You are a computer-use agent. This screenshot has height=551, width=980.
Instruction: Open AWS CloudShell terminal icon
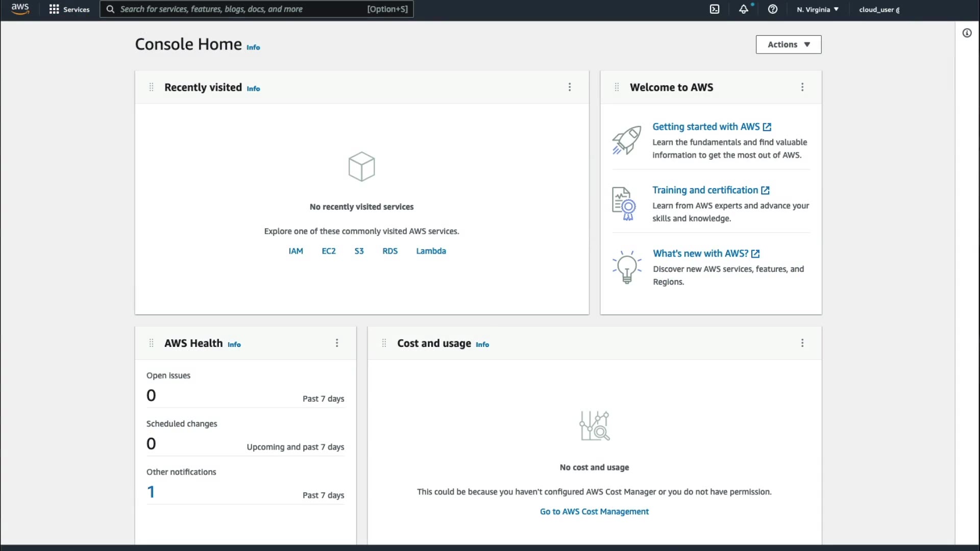point(715,9)
